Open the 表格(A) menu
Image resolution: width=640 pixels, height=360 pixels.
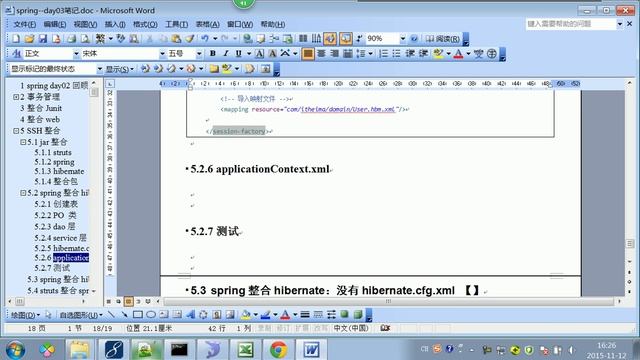tap(208, 24)
